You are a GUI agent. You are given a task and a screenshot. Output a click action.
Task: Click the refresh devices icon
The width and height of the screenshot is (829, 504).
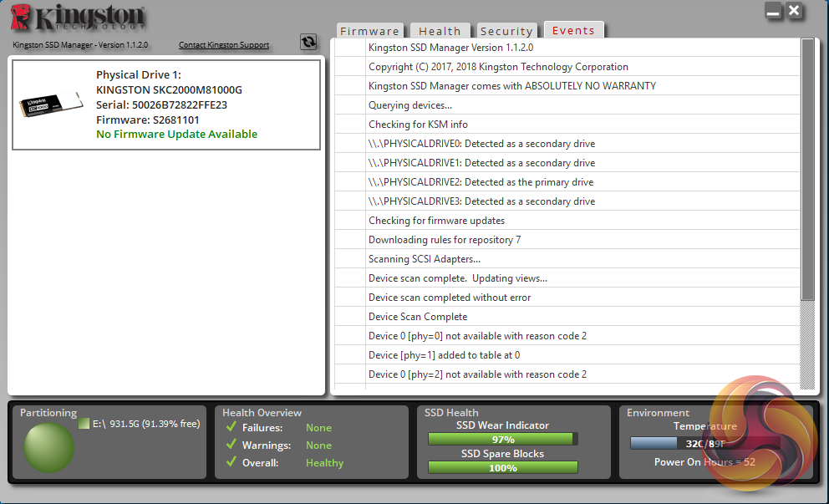coord(308,41)
